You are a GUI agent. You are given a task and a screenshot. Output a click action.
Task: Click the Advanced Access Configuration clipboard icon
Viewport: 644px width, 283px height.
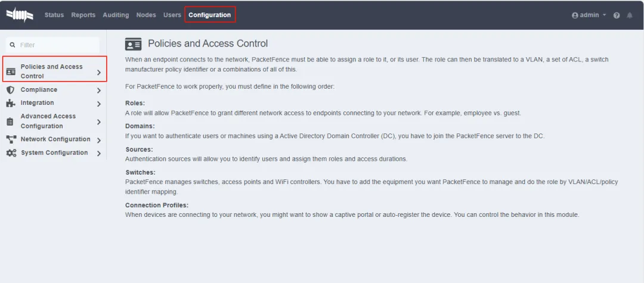10,121
